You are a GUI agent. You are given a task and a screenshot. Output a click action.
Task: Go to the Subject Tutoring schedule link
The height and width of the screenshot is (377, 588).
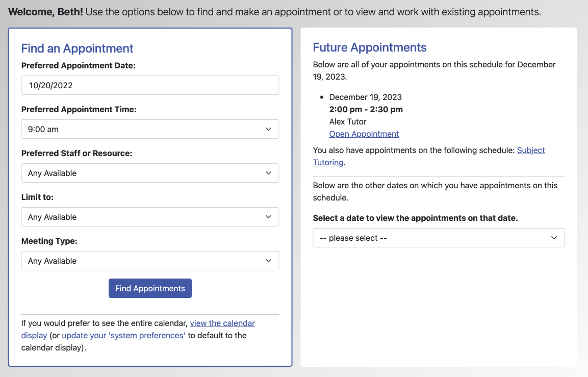[x=530, y=150]
